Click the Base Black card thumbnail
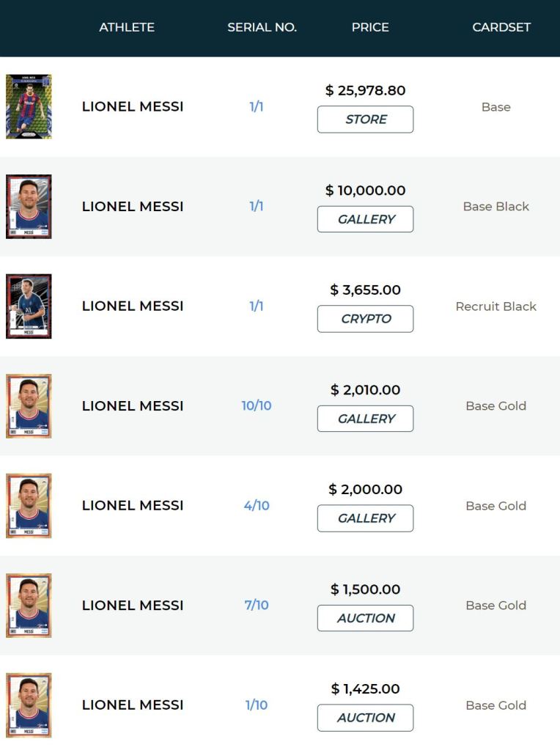 pyautogui.click(x=29, y=206)
